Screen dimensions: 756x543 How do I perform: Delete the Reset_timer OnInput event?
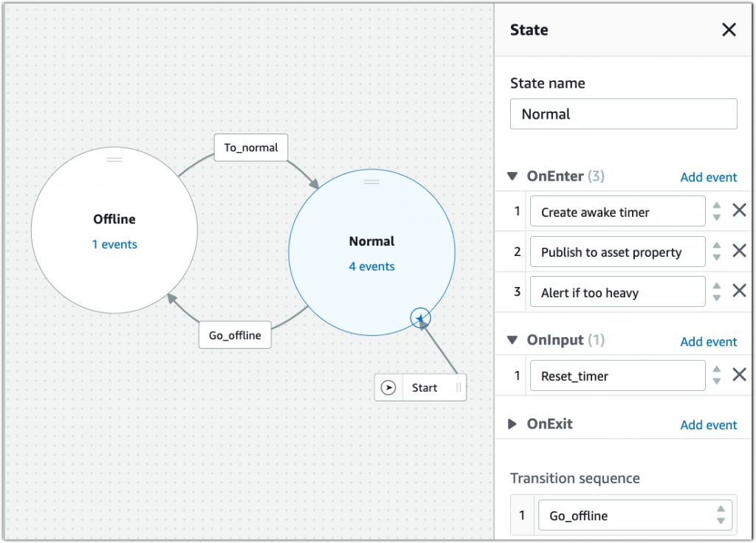740,375
